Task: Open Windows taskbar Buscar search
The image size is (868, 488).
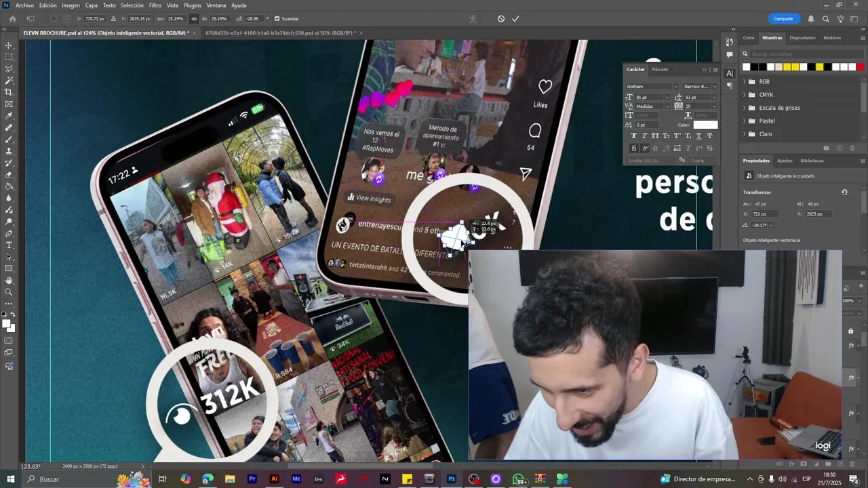Action: (68, 479)
